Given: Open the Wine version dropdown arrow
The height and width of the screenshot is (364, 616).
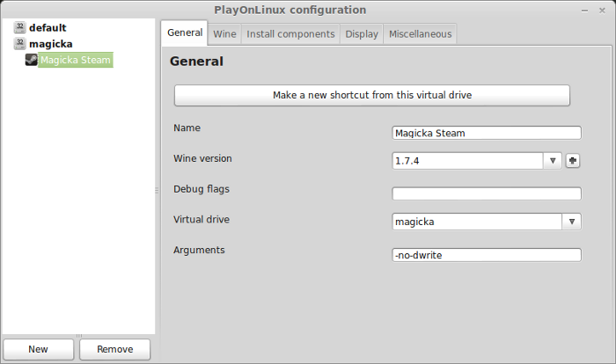Looking at the screenshot, I should (553, 161).
